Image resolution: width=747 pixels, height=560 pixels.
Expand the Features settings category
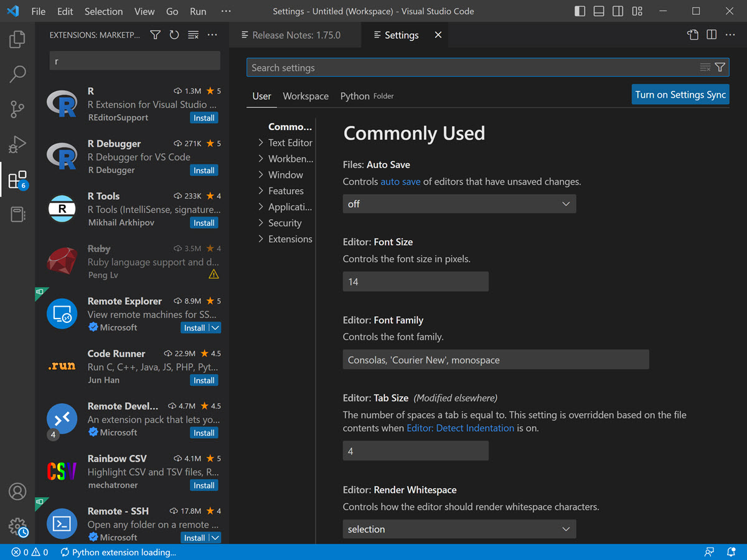tap(281, 191)
